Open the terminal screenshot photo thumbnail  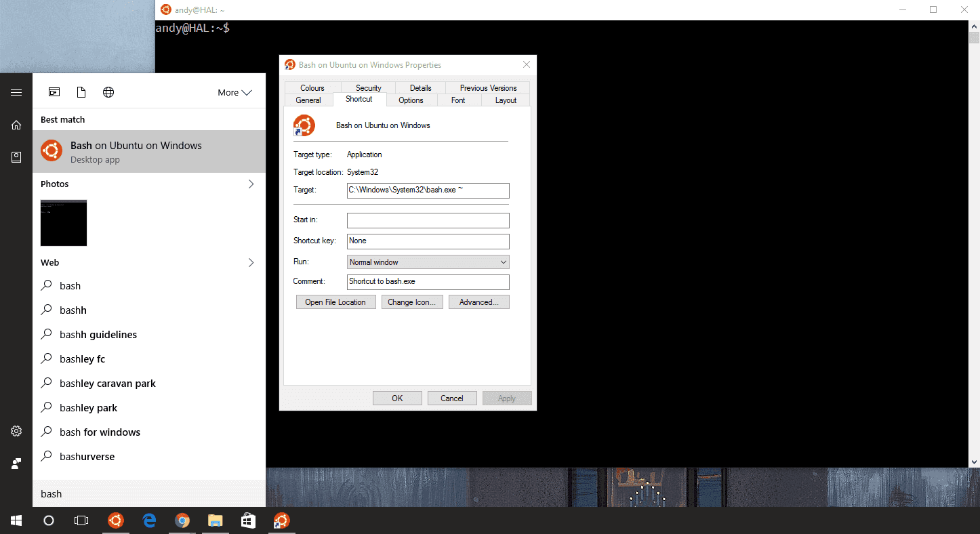[64, 223]
